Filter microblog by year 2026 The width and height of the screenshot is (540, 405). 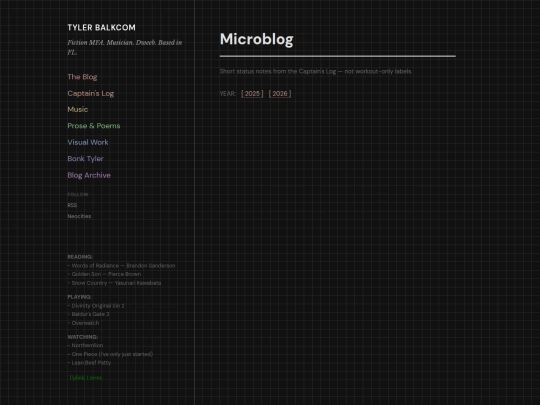280,94
